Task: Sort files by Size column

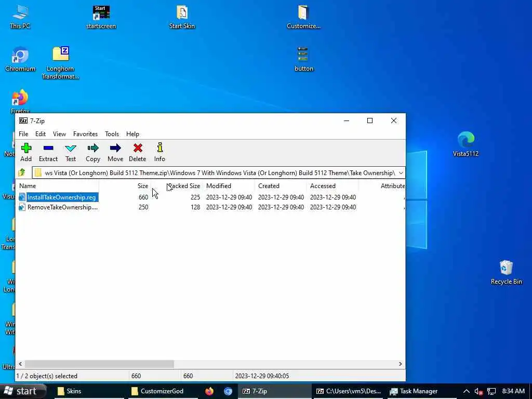Action: (125, 186)
